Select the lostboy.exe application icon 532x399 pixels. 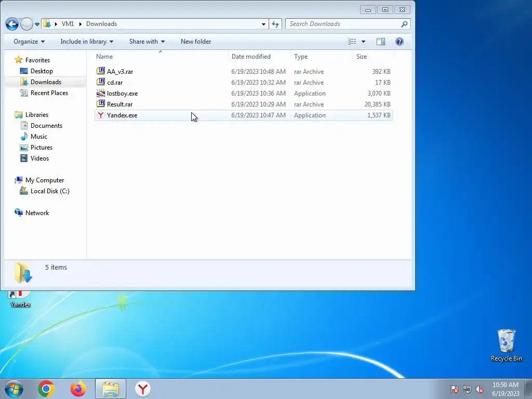[x=101, y=93]
